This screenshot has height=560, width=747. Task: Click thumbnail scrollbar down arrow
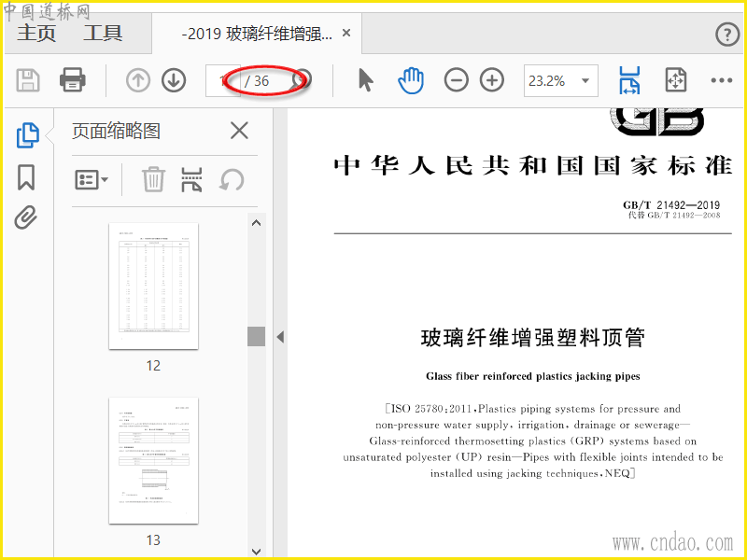(256, 552)
